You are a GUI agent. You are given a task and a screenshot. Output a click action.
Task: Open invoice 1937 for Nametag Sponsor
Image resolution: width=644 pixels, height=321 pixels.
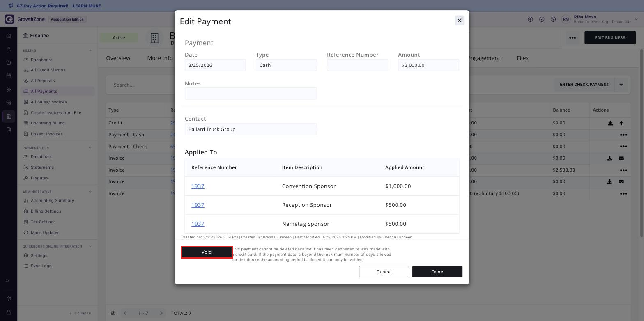198,224
